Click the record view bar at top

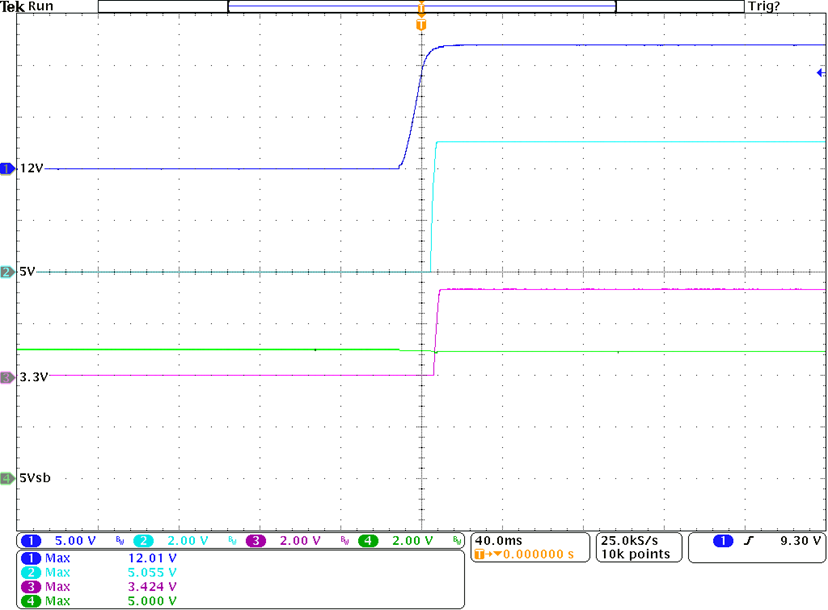pyautogui.click(x=421, y=6)
